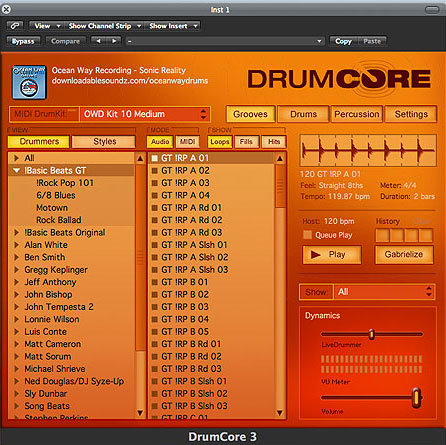Screen dimensions: 446x445
Task: Click the square icon beside GT !RP A Rd 02
Action: 154,220
